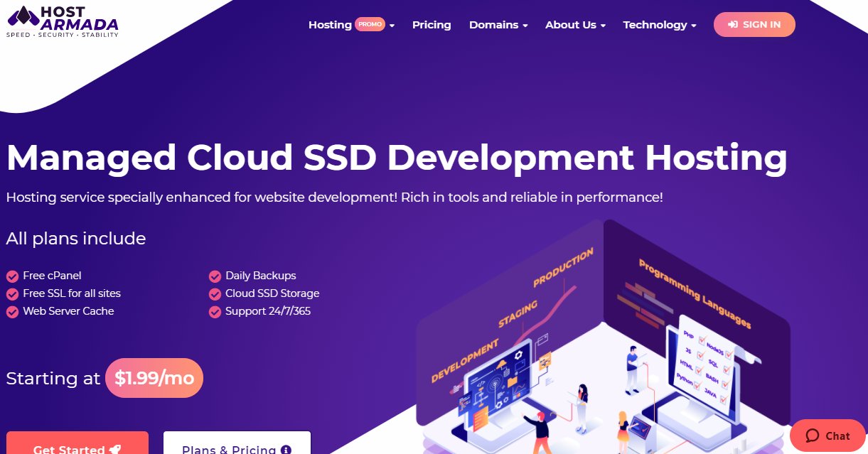Click the sign-in arrow icon on SIGN IN

734,24
